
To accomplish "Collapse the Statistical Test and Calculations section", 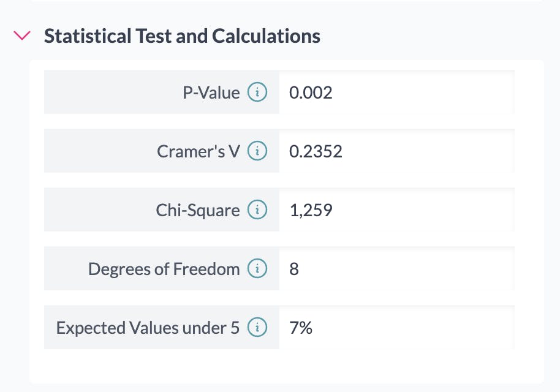I will [22, 36].
